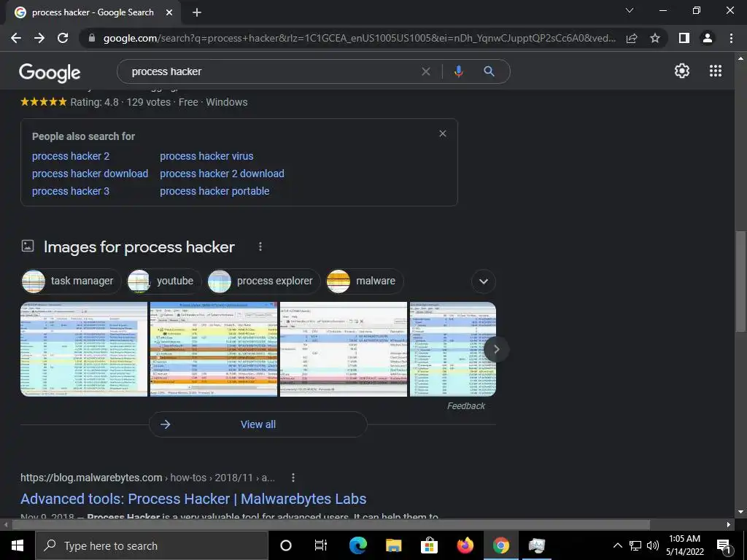Open the clock showing 1:05 AM
The width and height of the screenshot is (747, 560).
coord(684,545)
